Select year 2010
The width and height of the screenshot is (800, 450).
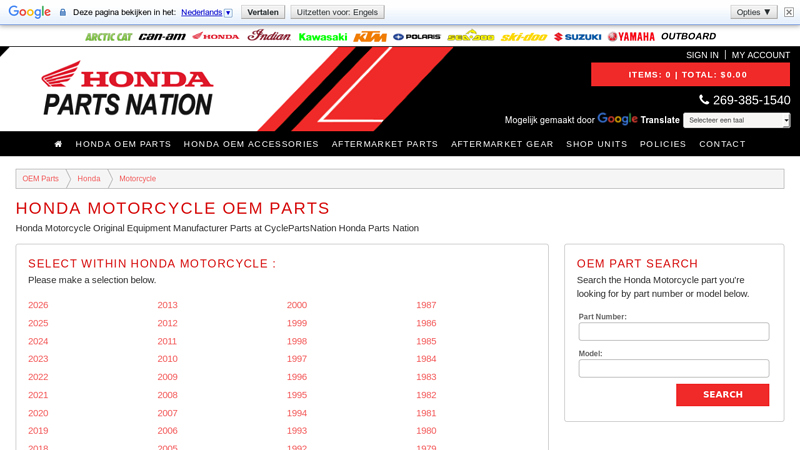[167, 359]
